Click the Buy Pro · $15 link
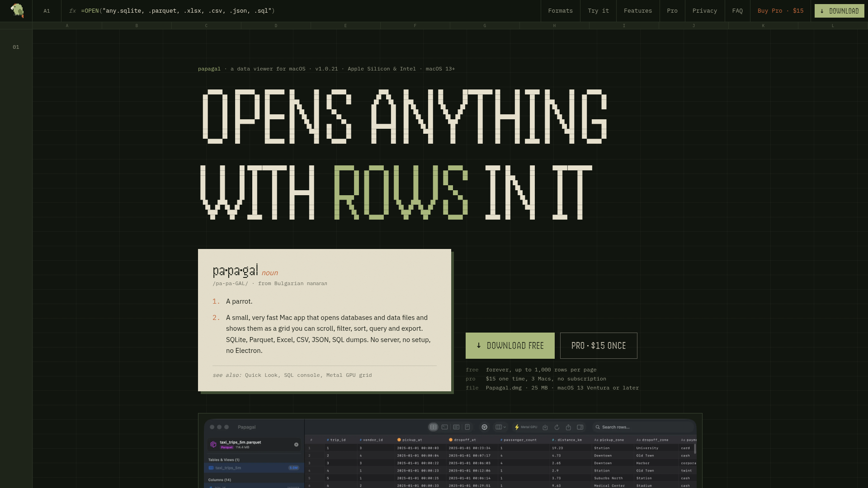This screenshot has width=868, height=488. pyautogui.click(x=781, y=11)
